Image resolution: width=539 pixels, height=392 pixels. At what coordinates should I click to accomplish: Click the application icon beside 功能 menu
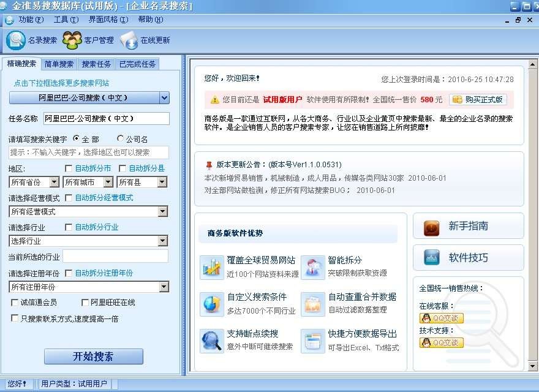pyautogui.click(x=9, y=20)
